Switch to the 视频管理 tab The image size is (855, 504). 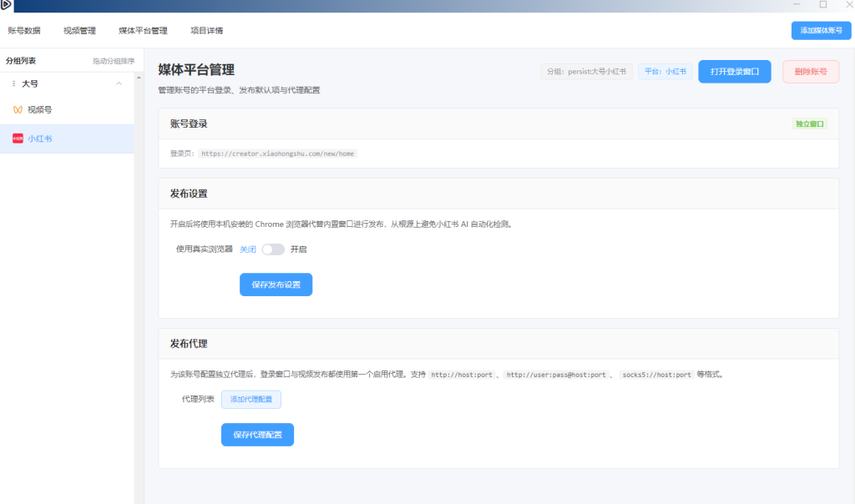pos(79,31)
